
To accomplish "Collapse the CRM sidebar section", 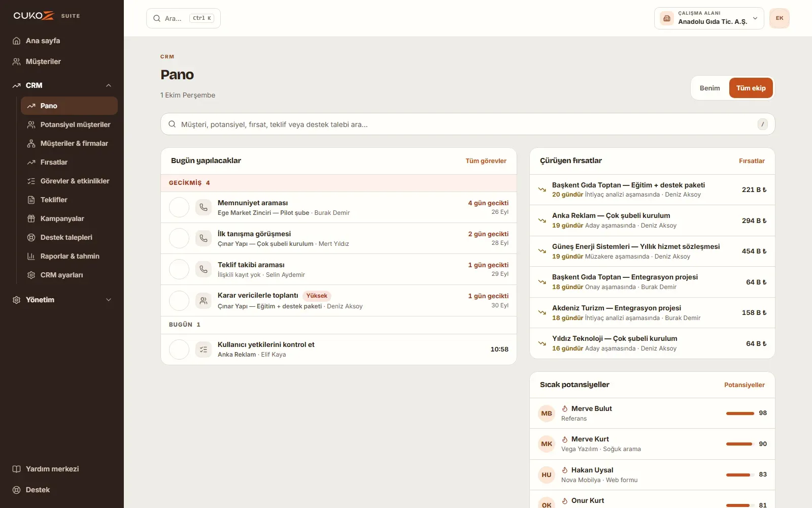I will 62,85.
